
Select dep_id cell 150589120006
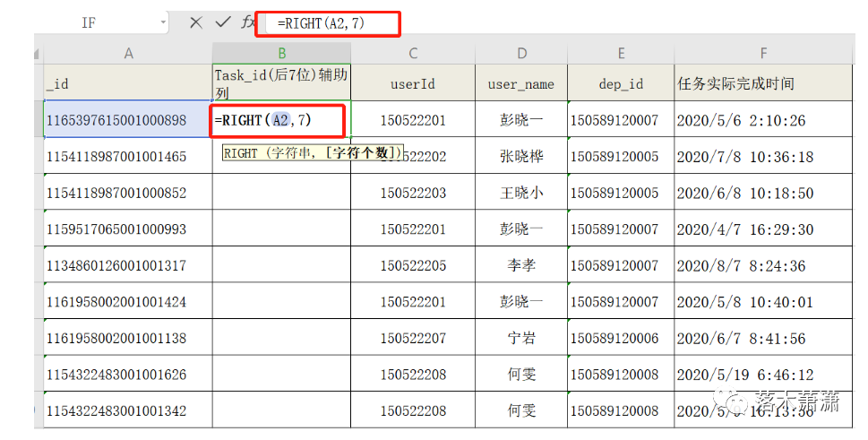pos(621,337)
